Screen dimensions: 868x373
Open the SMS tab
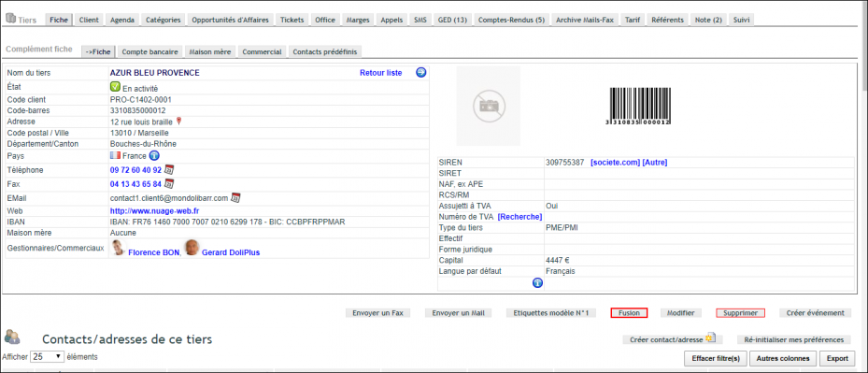pos(420,20)
